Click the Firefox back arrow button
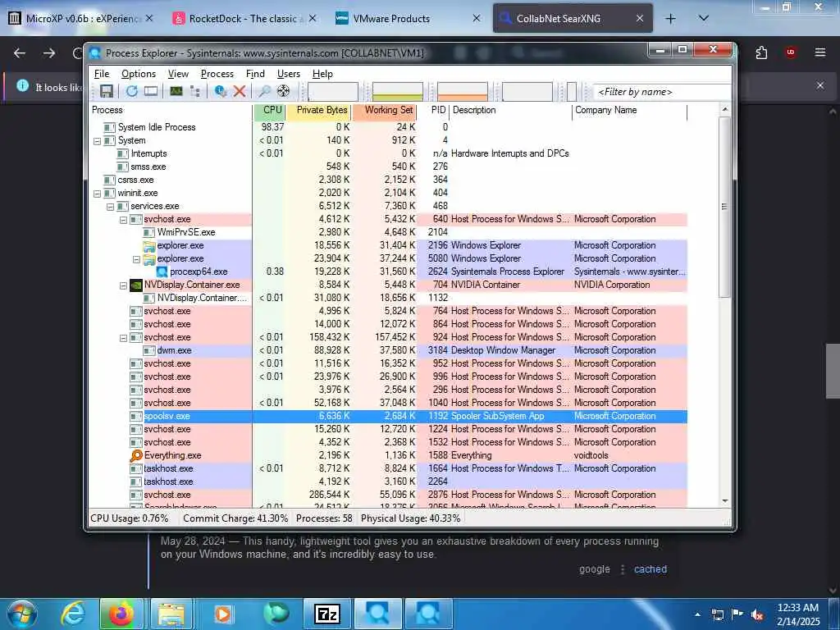 [20, 52]
